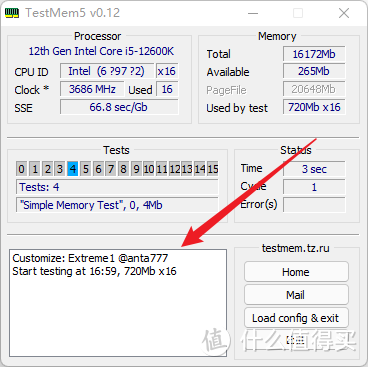This screenshot has height=367, width=368.
Task: Click the Simple Memory Test status line
Action: [117, 205]
